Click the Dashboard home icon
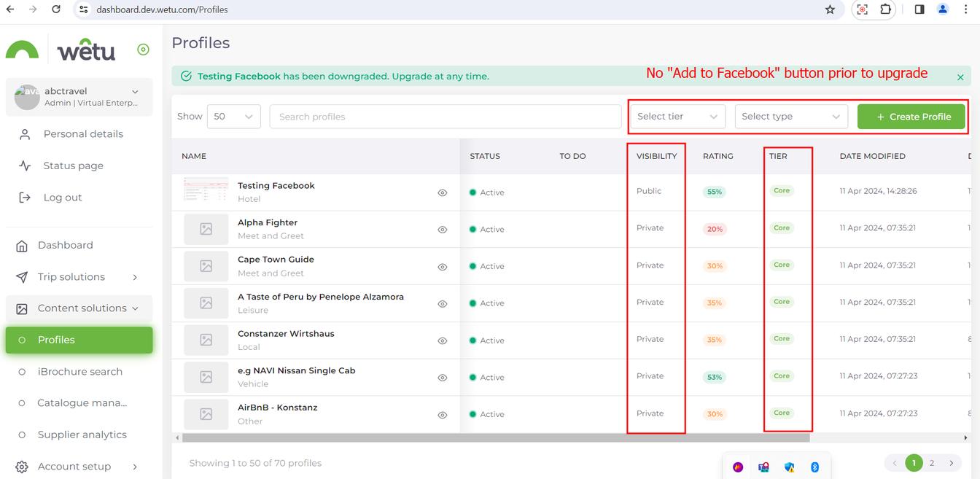 [x=22, y=246]
